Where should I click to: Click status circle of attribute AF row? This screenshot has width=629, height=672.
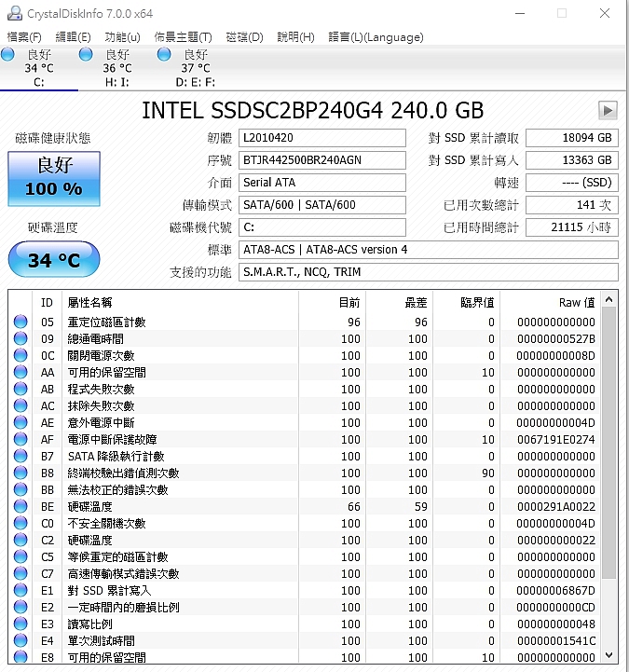pyautogui.click(x=21, y=439)
